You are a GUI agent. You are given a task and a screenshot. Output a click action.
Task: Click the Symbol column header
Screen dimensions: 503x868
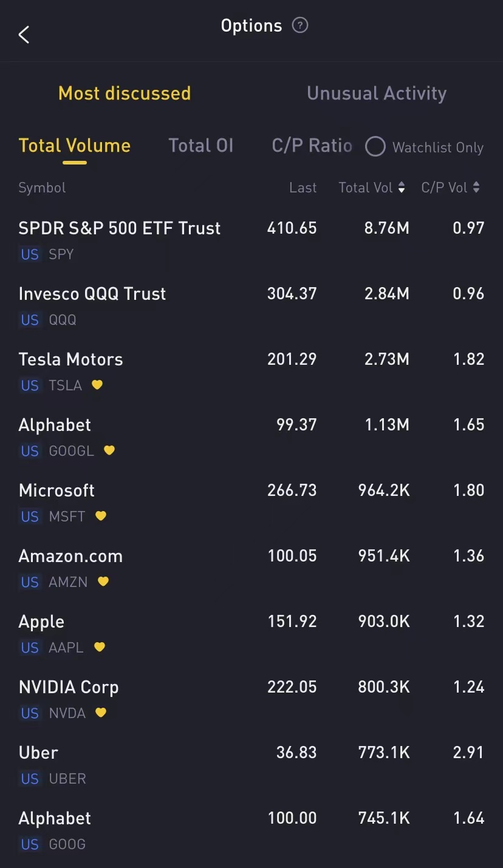[x=42, y=188]
